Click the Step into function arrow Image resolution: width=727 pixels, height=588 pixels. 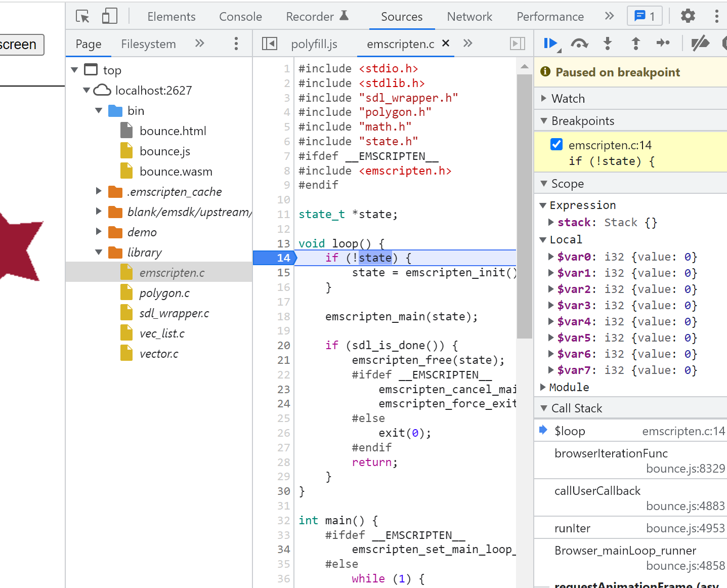tap(608, 44)
